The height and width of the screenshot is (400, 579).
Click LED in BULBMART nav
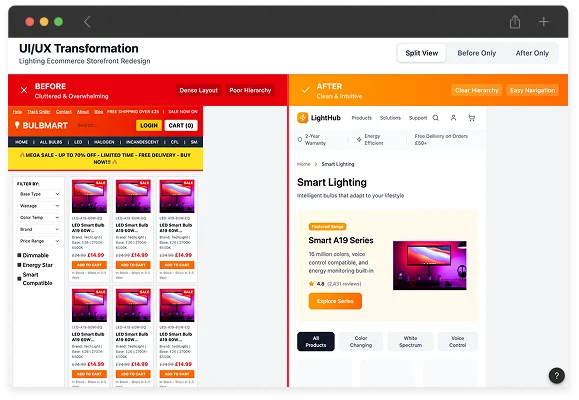[x=78, y=142]
